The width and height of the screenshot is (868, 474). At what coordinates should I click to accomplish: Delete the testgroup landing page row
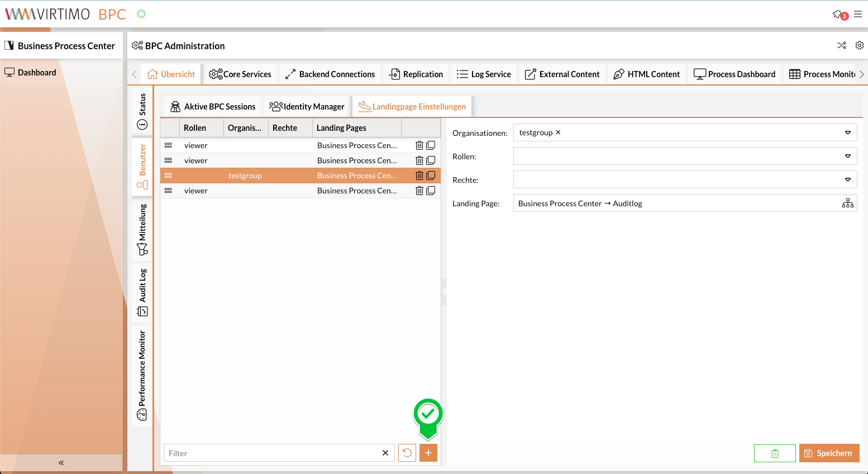[419, 176]
